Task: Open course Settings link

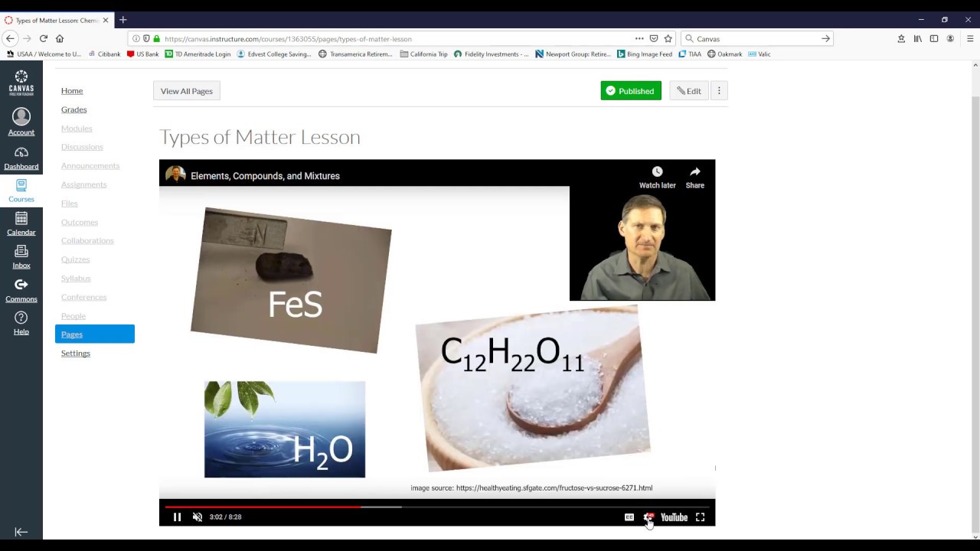Action: [76, 354]
